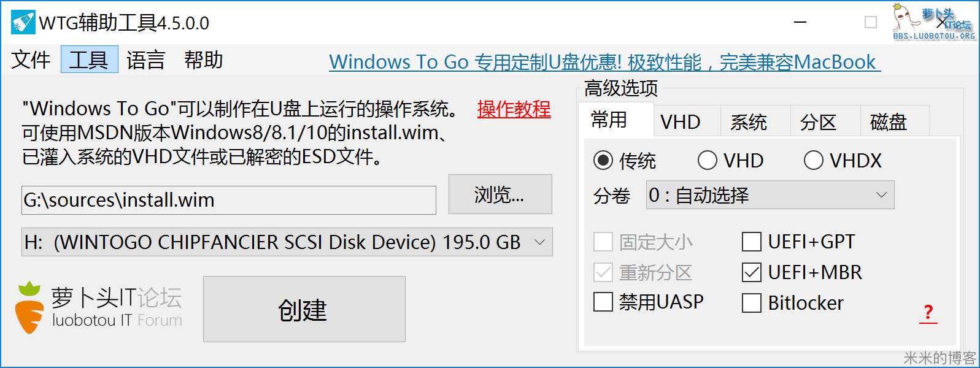This screenshot has height=368, width=980.
Task: Switch to the 磁盘 tab
Action: coord(893,121)
